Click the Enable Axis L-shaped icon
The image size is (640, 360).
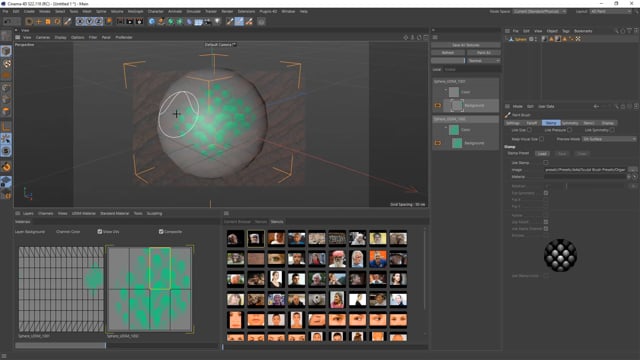click(6, 127)
